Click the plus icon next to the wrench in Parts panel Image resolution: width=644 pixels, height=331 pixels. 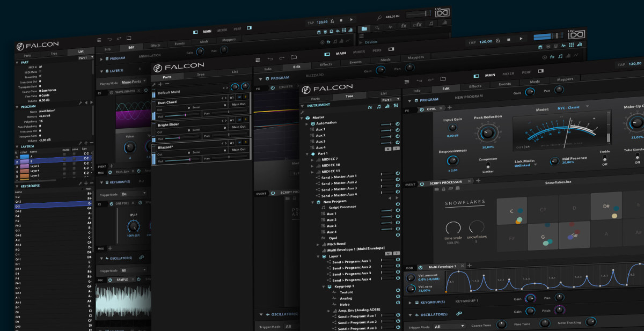click(x=160, y=84)
